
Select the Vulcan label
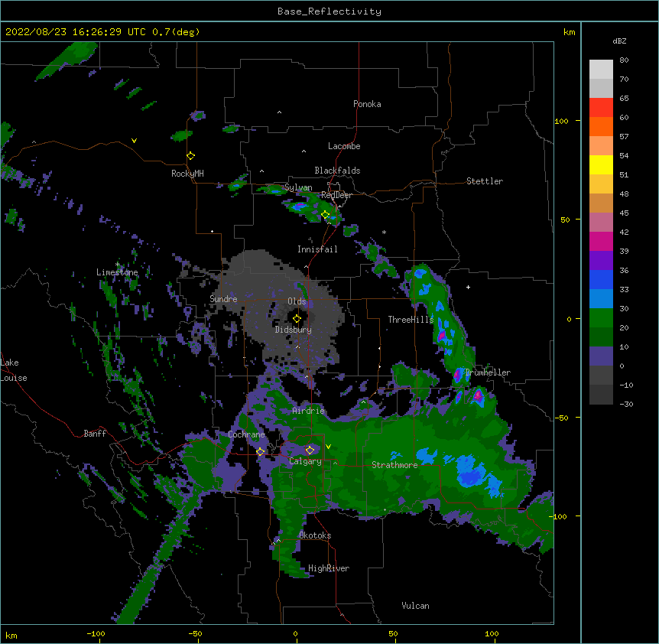coord(415,606)
